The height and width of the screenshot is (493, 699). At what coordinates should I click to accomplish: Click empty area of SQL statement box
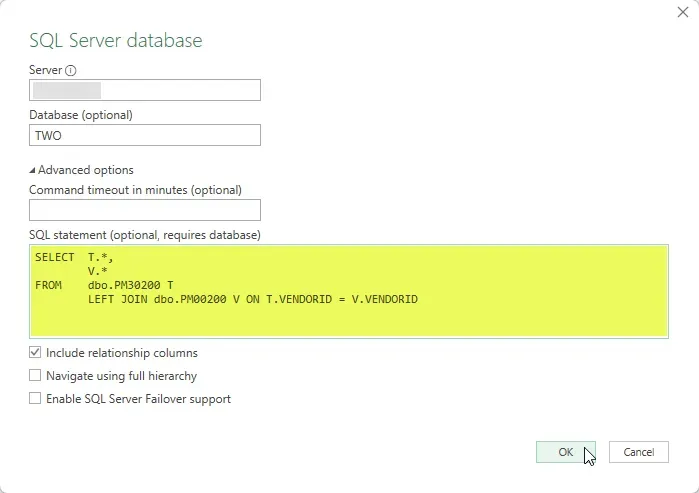click(x=450, y=320)
